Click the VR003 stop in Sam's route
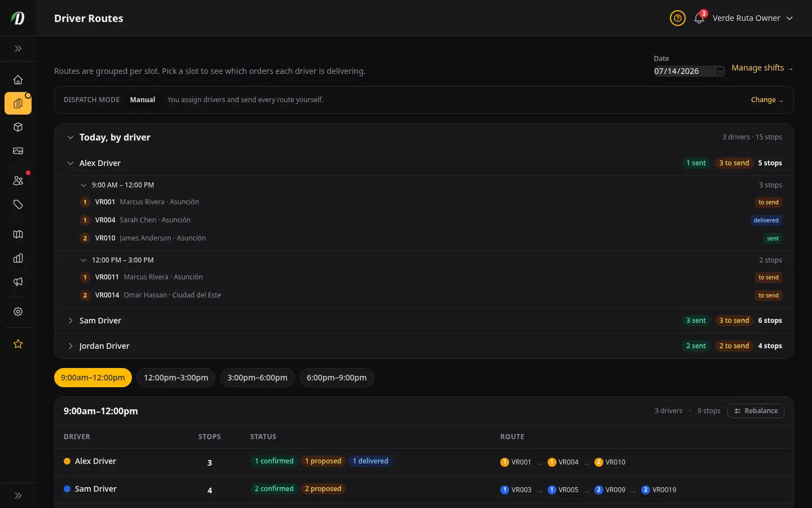The height and width of the screenshot is (508, 812). [516, 490]
